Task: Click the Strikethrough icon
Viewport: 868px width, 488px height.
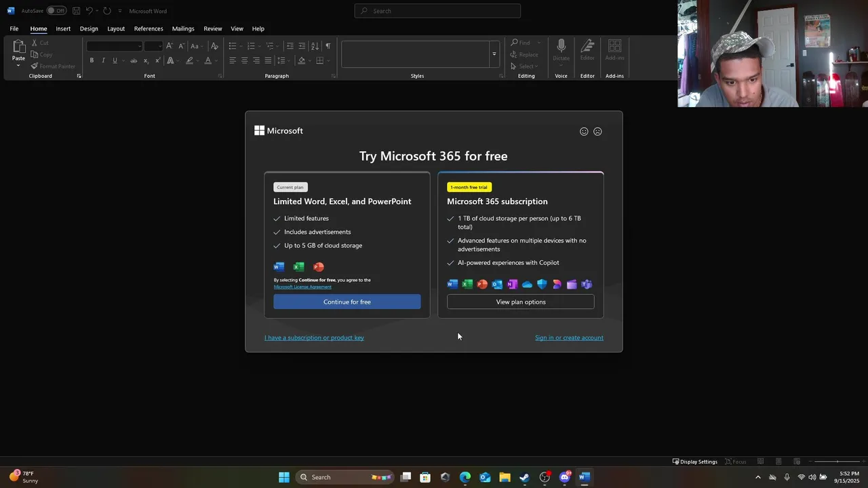Action: 133,60
